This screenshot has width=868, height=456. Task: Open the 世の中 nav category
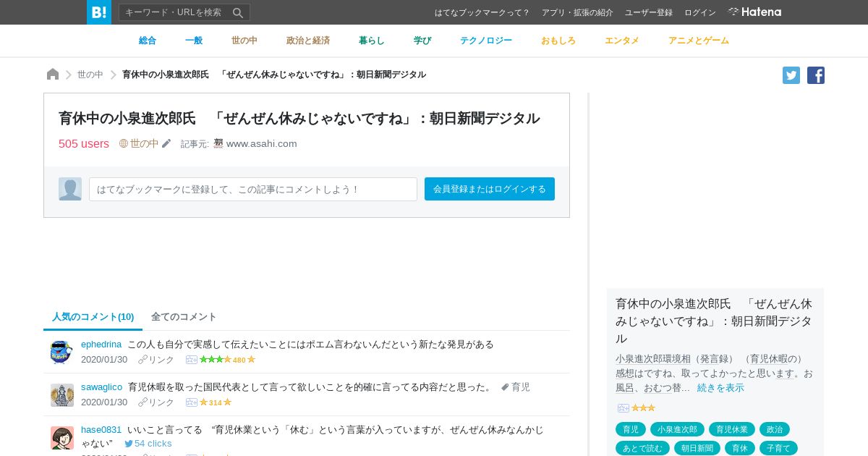(x=244, y=41)
